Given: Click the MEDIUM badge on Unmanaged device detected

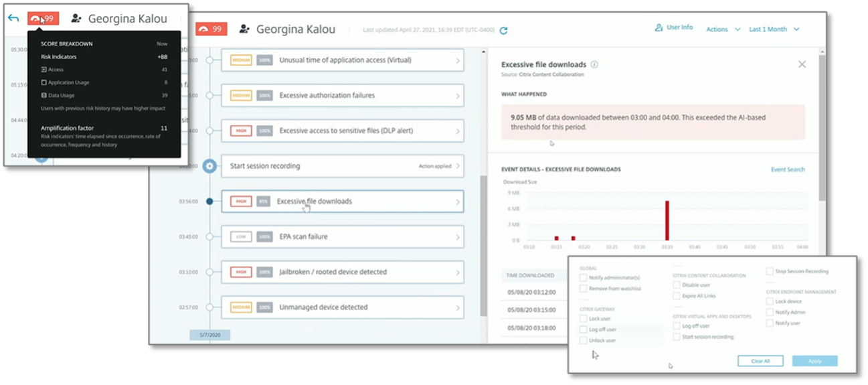Looking at the screenshot, I should (240, 307).
